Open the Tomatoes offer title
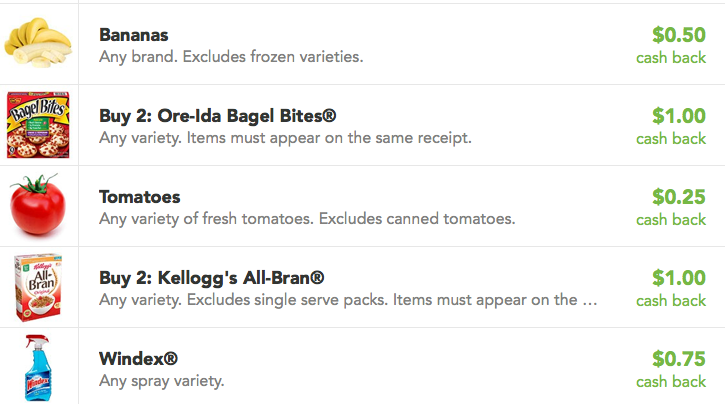Screen dimensions: 725x404 point(140,197)
